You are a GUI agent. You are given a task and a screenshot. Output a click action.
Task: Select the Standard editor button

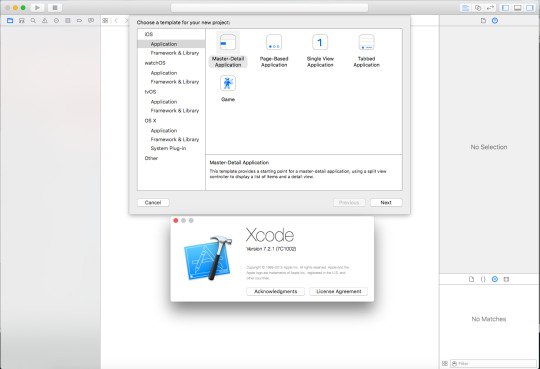pyautogui.click(x=465, y=8)
